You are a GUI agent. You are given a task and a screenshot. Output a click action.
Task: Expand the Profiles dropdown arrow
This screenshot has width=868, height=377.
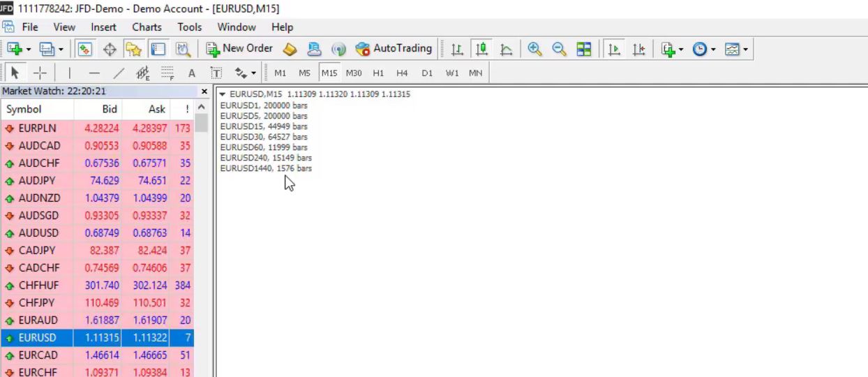61,50
